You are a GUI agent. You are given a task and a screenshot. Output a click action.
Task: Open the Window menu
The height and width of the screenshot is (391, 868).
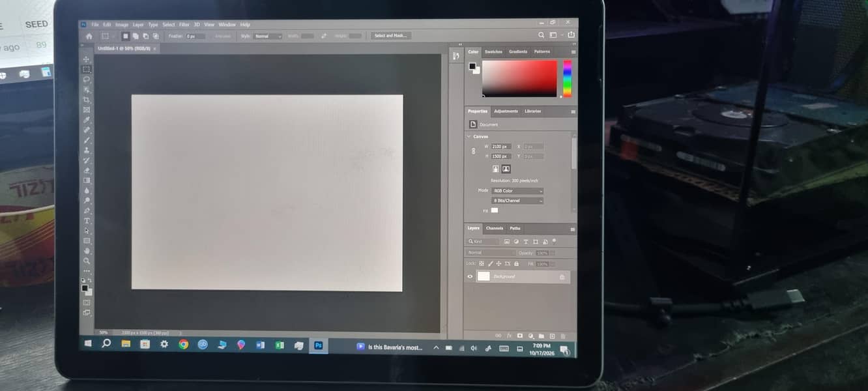tap(227, 25)
